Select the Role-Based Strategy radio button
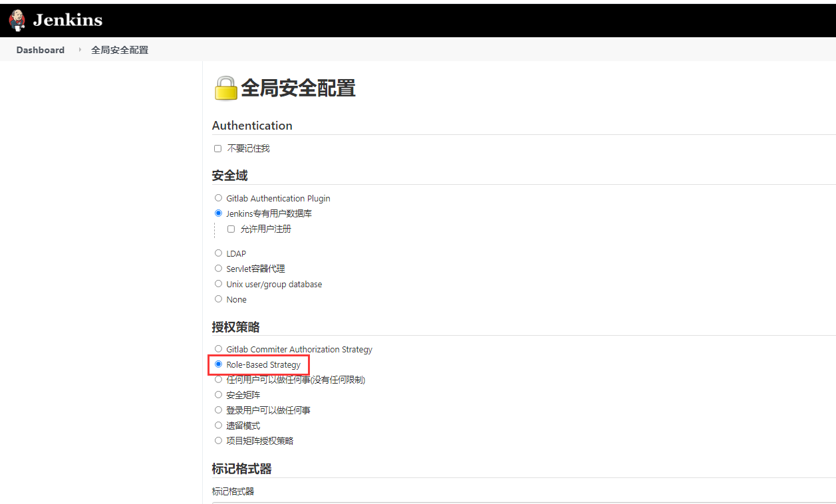This screenshot has height=504, width=836. point(218,364)
